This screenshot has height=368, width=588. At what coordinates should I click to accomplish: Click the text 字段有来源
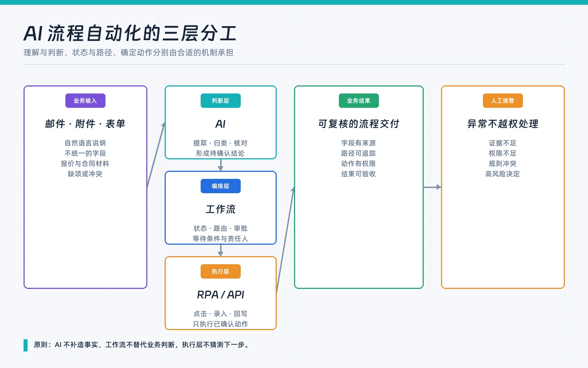pos(359,143)
